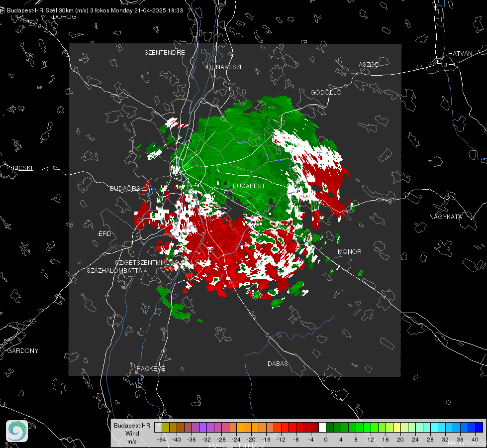The height and width of the screenshot is (448, 487).
Task: Click the -32 legend value
Action: pos(206,440)
